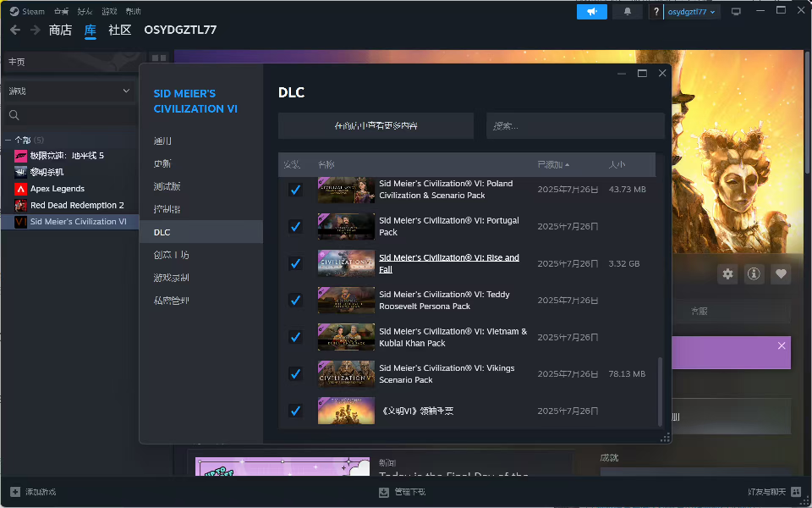The height and width of the screenshot is (508, 812).
Task: Switch to the 私密管理 properties tab
Action: point(201,301)
